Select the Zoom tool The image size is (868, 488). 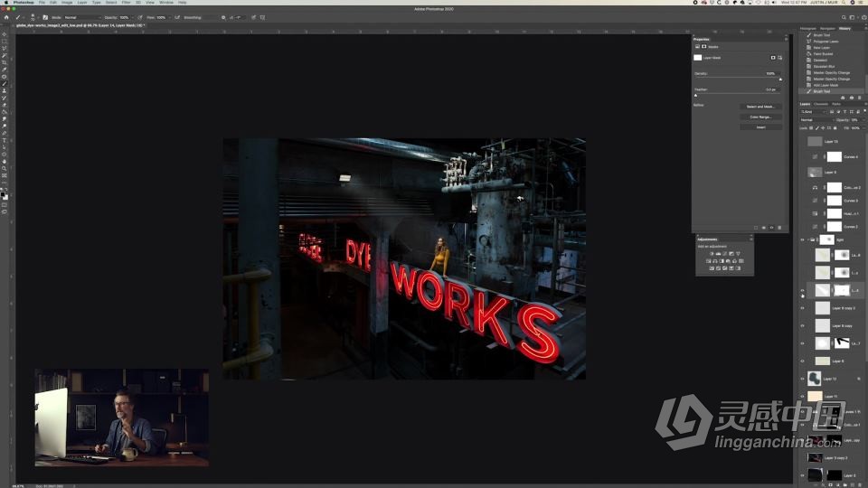click(5, 168)
